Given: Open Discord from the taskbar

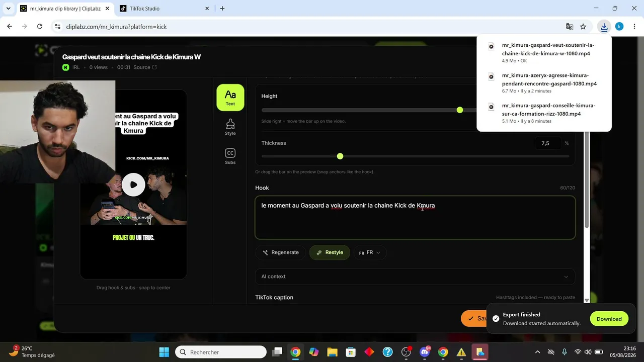Looking at the screenshot, I should pyautogui.click(x=425, y=352).
